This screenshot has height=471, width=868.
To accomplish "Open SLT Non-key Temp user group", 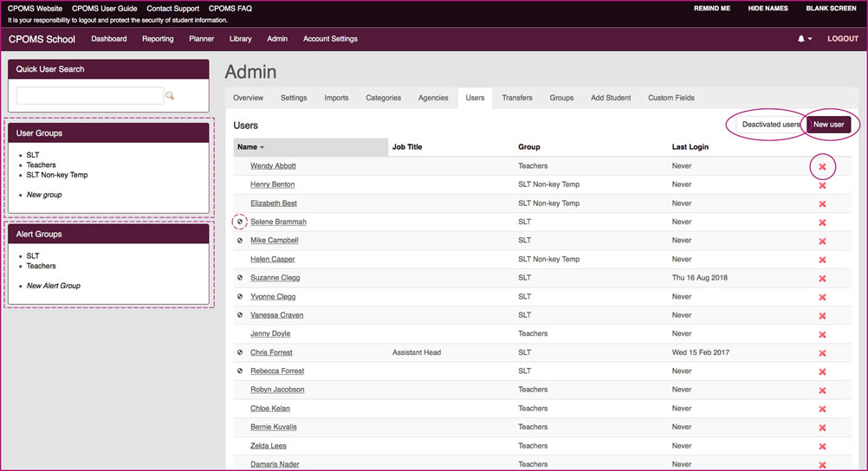I will click(x=57, y=175).
